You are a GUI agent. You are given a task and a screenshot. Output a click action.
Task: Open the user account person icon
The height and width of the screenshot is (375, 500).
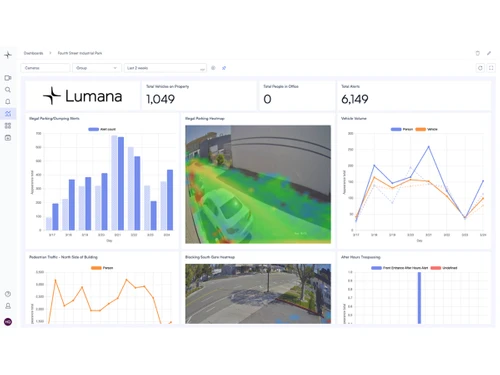(x=8, y=306)
